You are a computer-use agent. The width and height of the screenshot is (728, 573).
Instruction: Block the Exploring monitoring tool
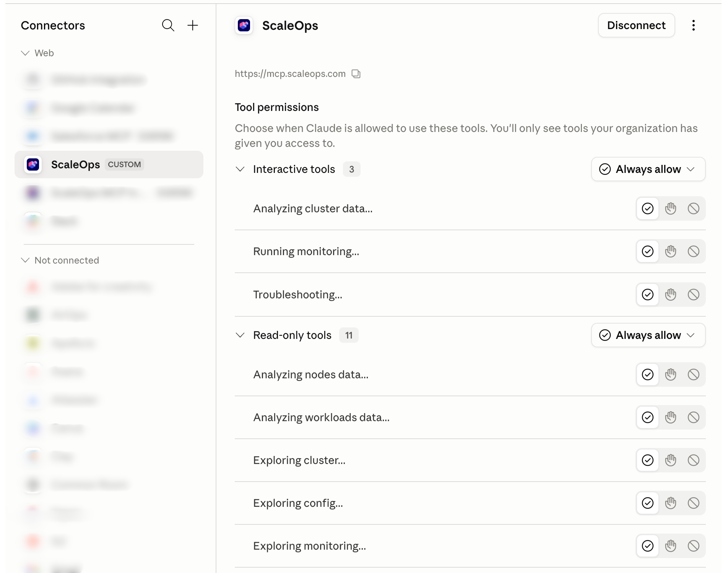[693, 546]
